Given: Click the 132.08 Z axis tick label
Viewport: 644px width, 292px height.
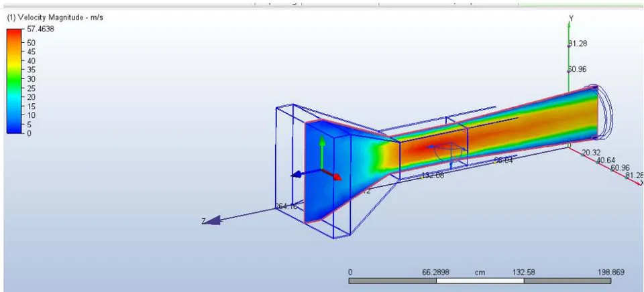Looking at the screenshot, I should click(433, 175).
